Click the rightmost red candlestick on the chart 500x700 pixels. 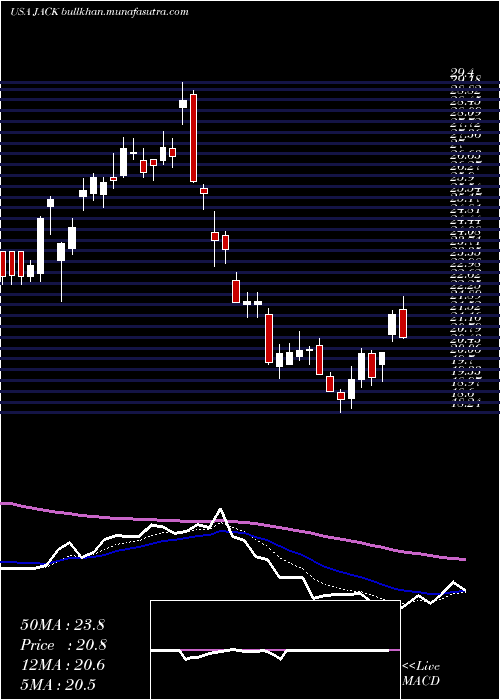tap(403, 324)
